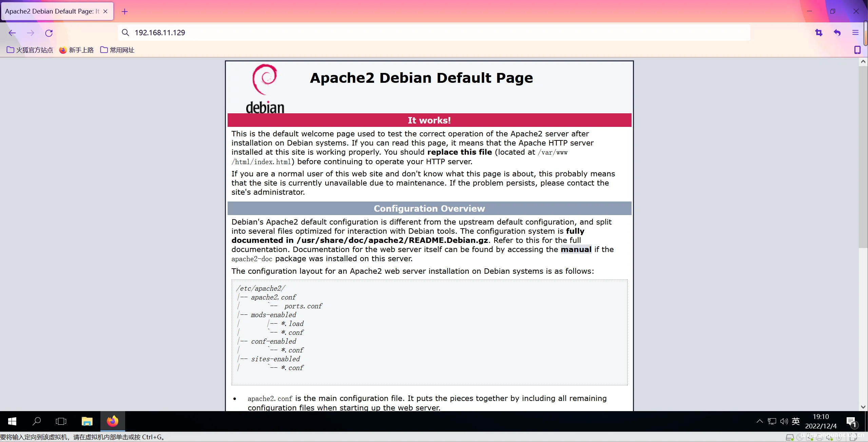868x442 pixels.
Task: Click the screenshot crop icon in toolbar
Action: coord(819,33)
